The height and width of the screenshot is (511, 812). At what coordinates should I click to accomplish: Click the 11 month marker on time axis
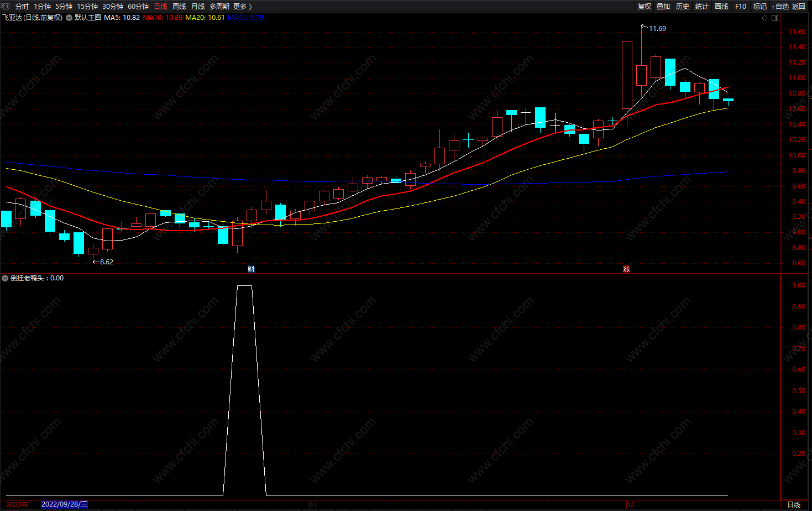tap(313, 504)
